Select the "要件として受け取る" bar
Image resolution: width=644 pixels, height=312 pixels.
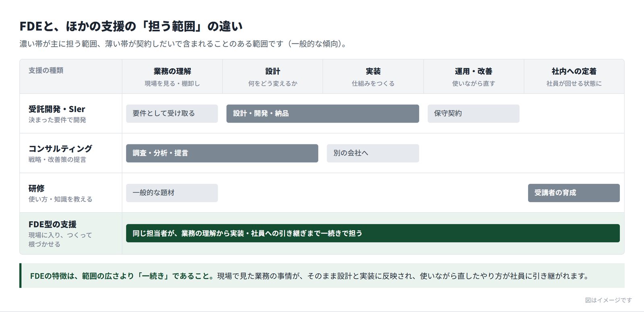click(172, 114)
